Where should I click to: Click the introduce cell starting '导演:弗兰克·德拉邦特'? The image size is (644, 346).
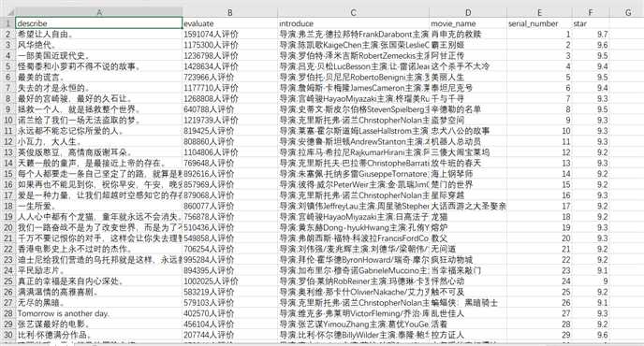354,34
